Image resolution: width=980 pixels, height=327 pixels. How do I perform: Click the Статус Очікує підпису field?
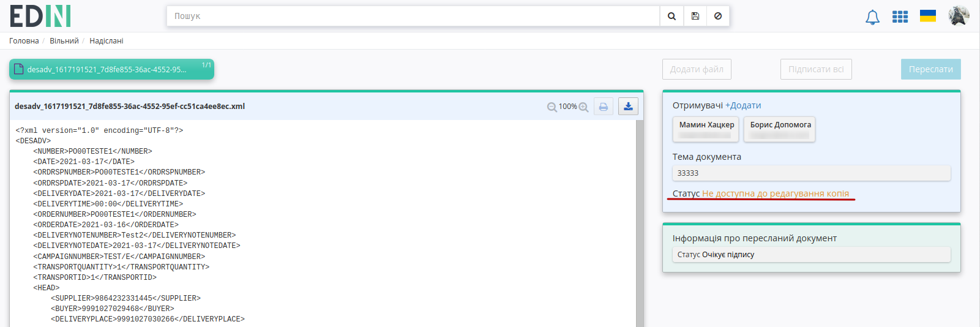point(811,254)
